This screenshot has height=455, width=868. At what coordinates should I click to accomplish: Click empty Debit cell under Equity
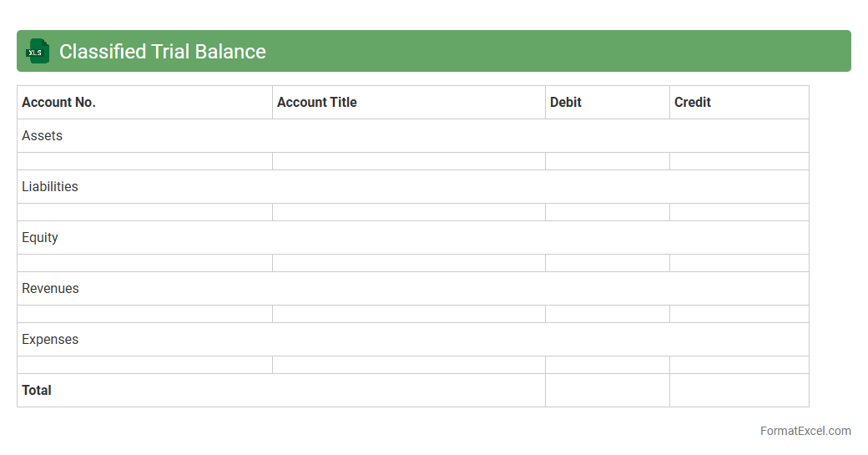click(x=607, y=263)
